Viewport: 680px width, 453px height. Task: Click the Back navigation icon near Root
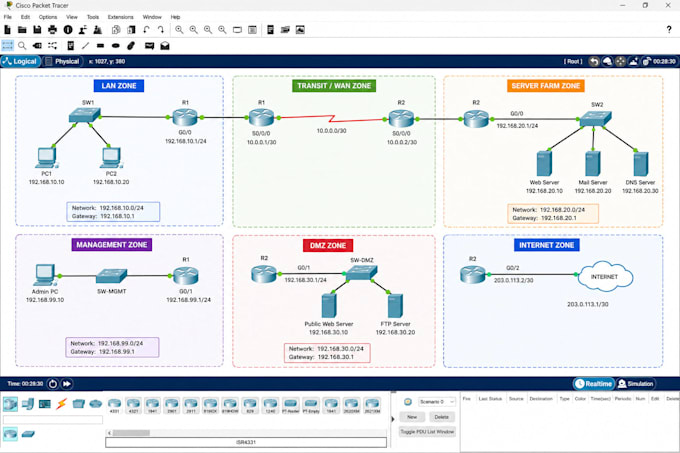[x=594, y=62]
